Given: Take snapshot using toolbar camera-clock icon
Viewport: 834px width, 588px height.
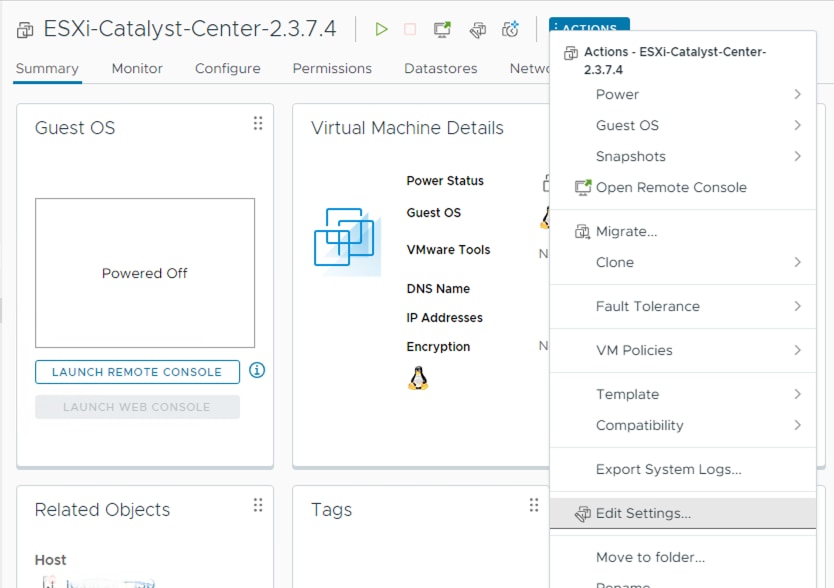Looking at the screenshot, I should 510,29.
